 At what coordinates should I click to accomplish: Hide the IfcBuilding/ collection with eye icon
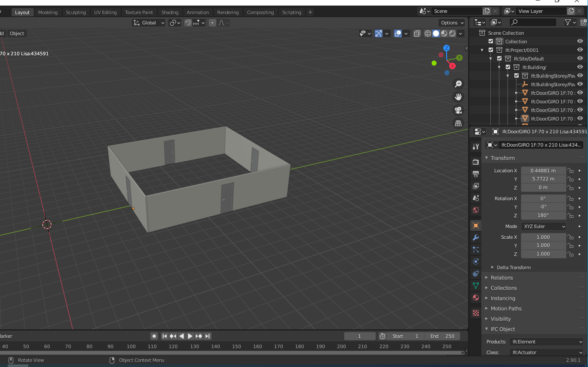coord(580,67)
